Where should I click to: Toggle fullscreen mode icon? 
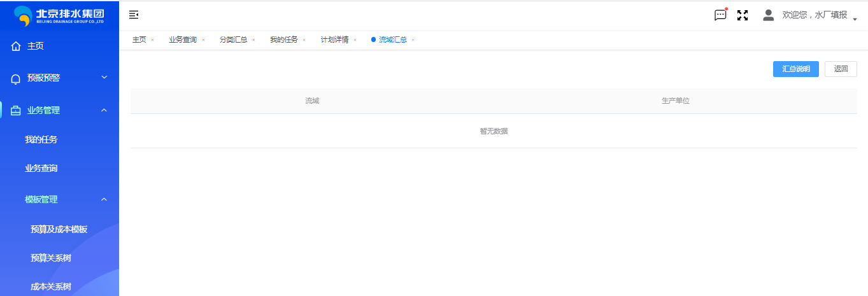point(743,15)
